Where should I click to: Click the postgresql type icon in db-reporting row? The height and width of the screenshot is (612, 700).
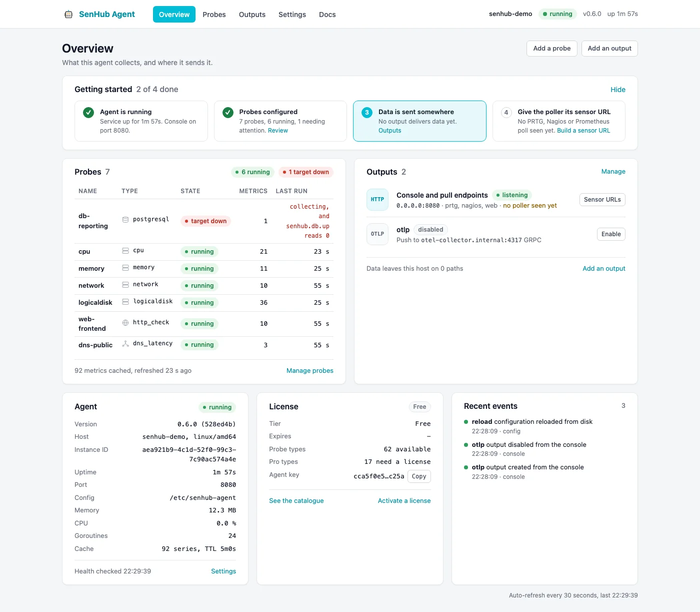(x=125, y=220)
